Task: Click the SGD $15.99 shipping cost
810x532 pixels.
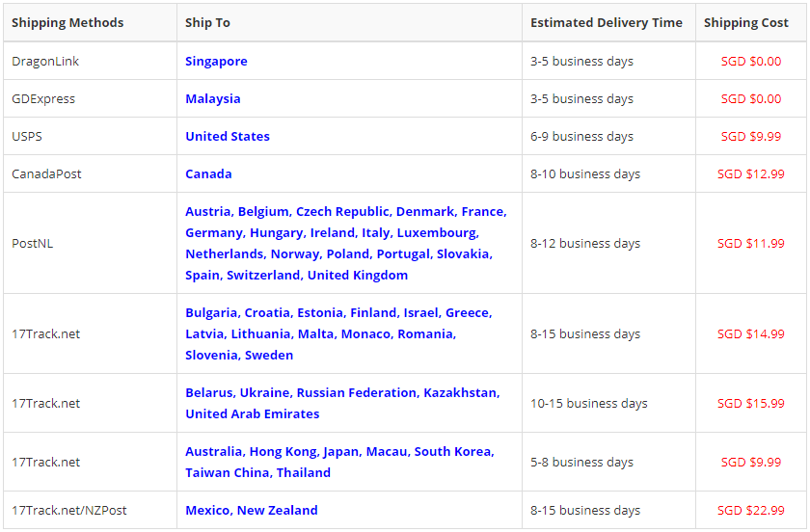Action: [x=750, y=403]
